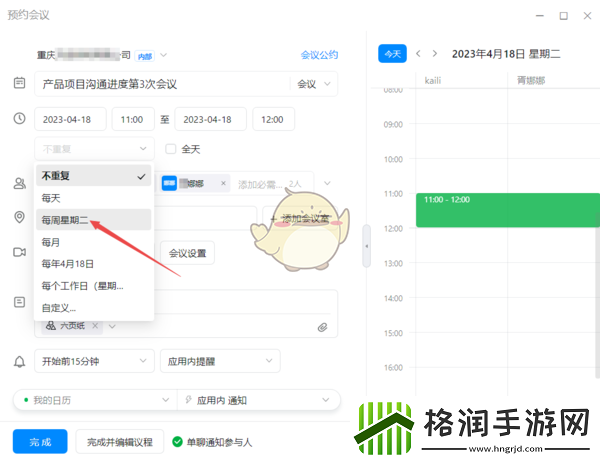Click the green 11:00 - 12:00 event block
This screenshot has height=460, width=600.
click(x=507, y=210)
